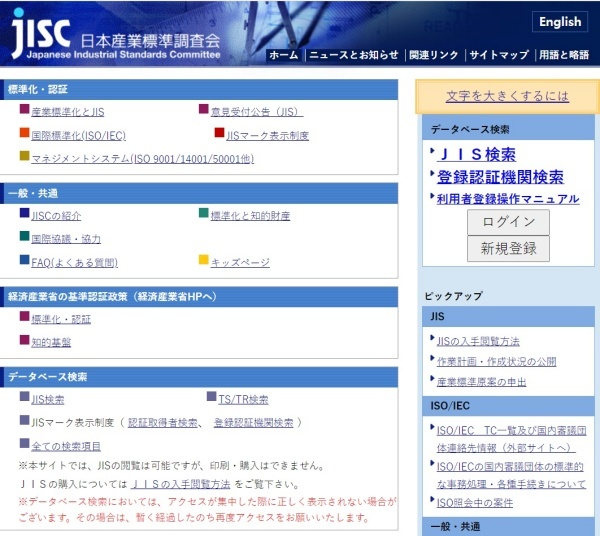Open the large 登録認証機関検索 sidebar link

point(500,177)
